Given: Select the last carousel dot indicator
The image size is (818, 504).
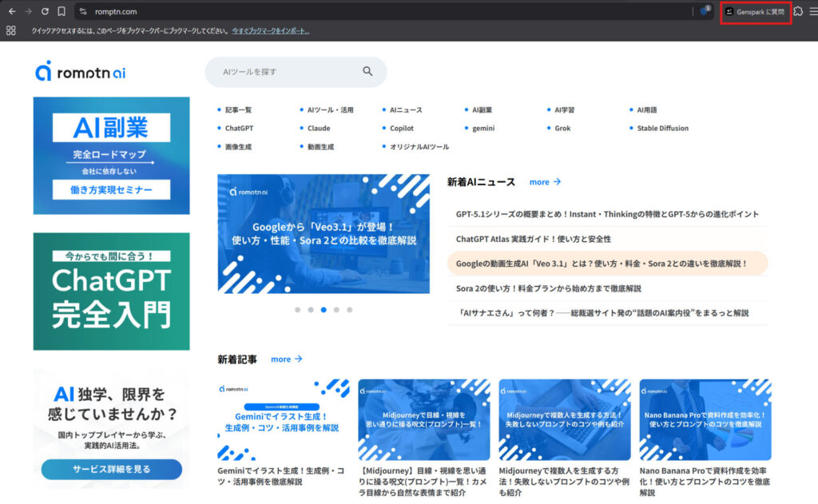Looking at the screenshot, I should [349, 309].
